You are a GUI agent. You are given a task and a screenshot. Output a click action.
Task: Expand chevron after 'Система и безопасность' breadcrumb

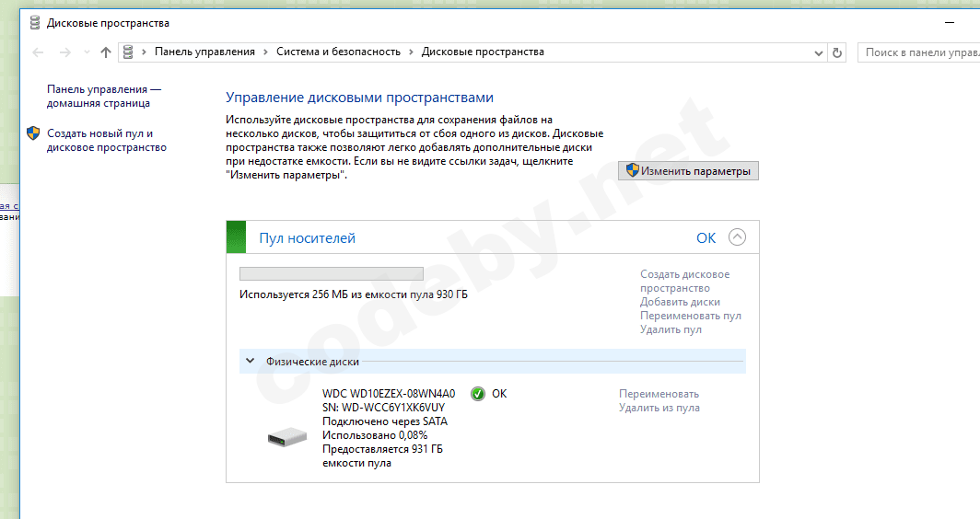pyautogui.click(x=411, y=52)
